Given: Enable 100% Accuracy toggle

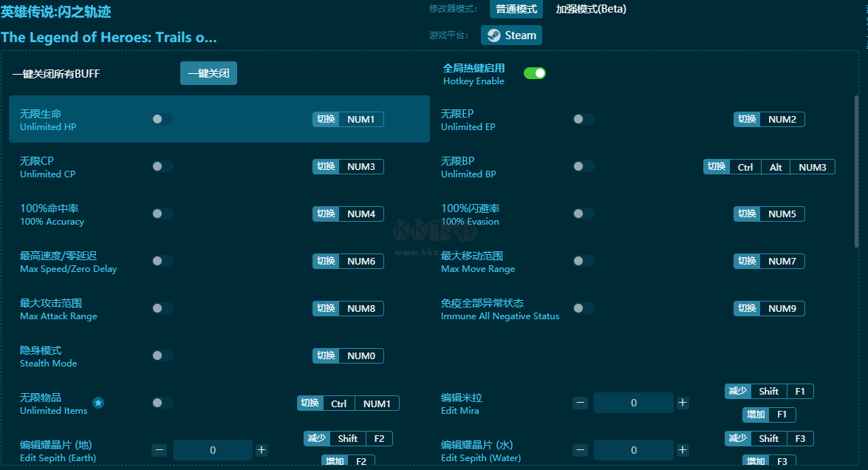Looking at the screenshot, I should (163, 214).
